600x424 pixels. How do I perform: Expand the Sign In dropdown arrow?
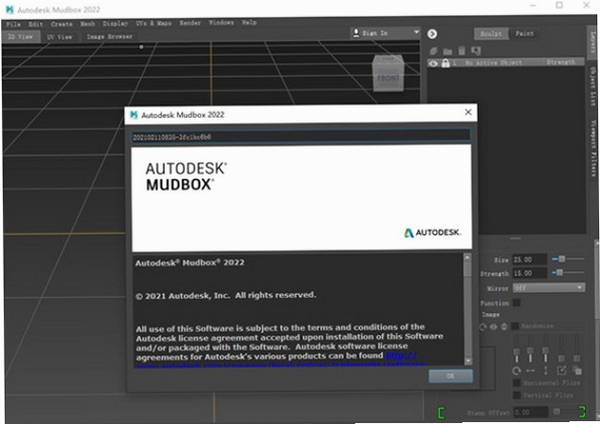pos(416,32)
